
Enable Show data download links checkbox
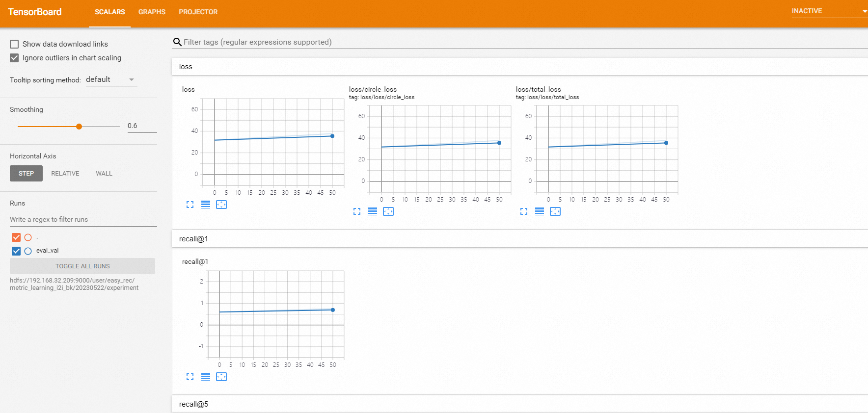14,44
